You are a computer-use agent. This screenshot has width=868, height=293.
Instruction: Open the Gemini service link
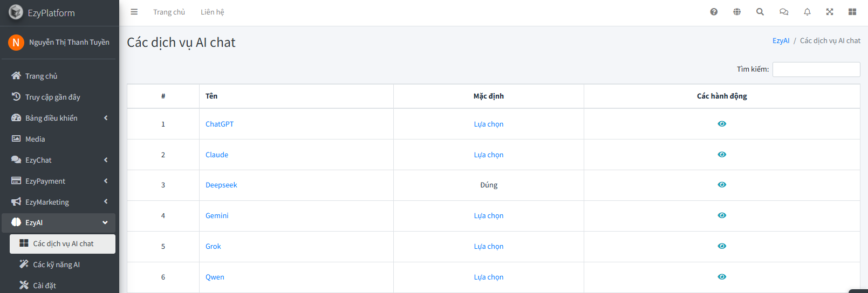(x=217, y=215)
